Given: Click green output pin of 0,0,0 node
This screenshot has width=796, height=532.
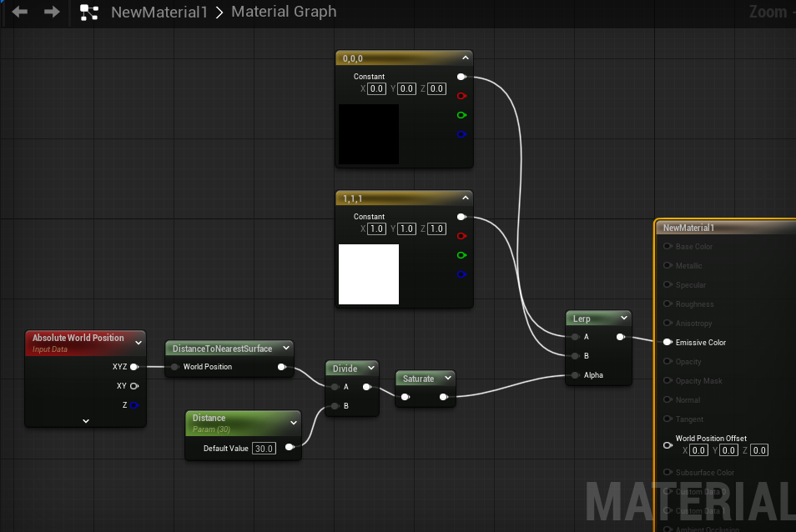Looking at the screenshot, I should point(461,115).
